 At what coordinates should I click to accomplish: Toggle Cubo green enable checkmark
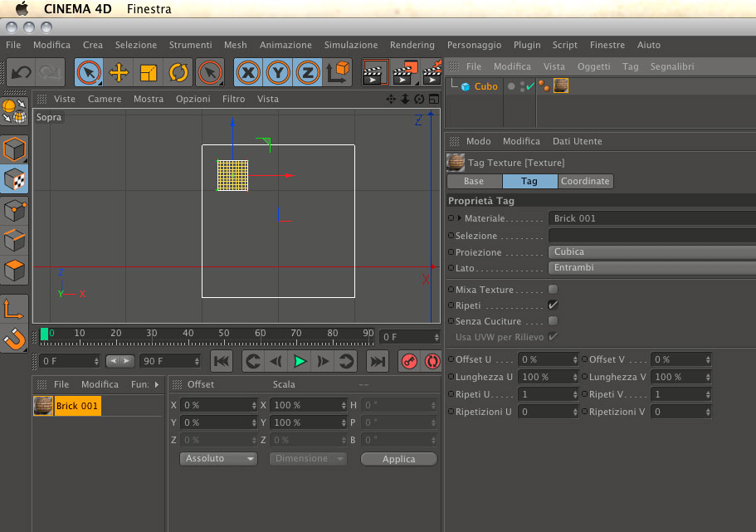[530, 86]
